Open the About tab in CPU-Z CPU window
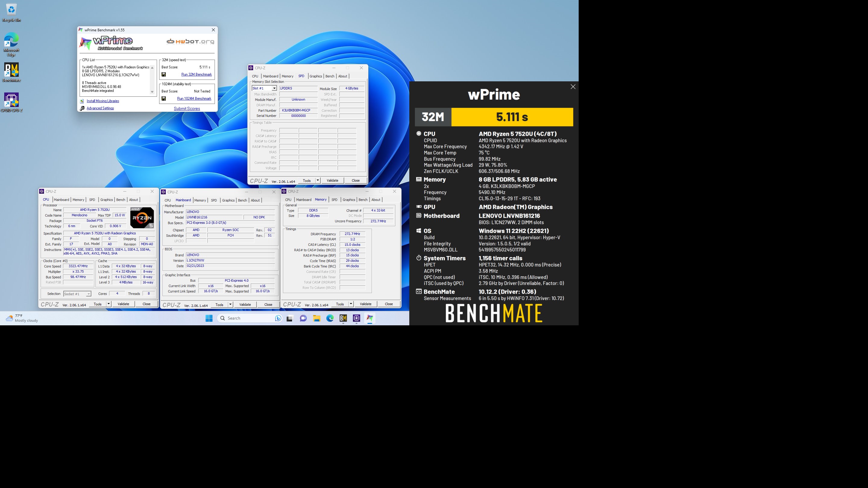This screenshot has height=488, width=868. 134,200
